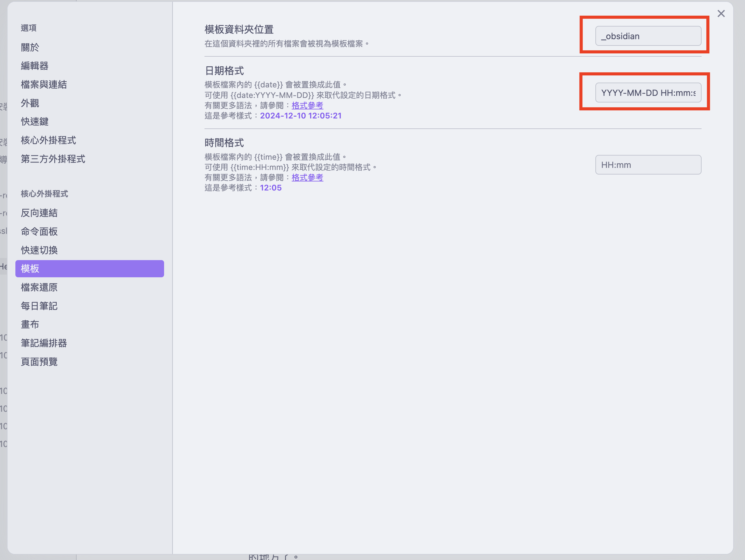745x560 pixels.
Task: Open 快速鍵 settings page
Action: (35, 121)
